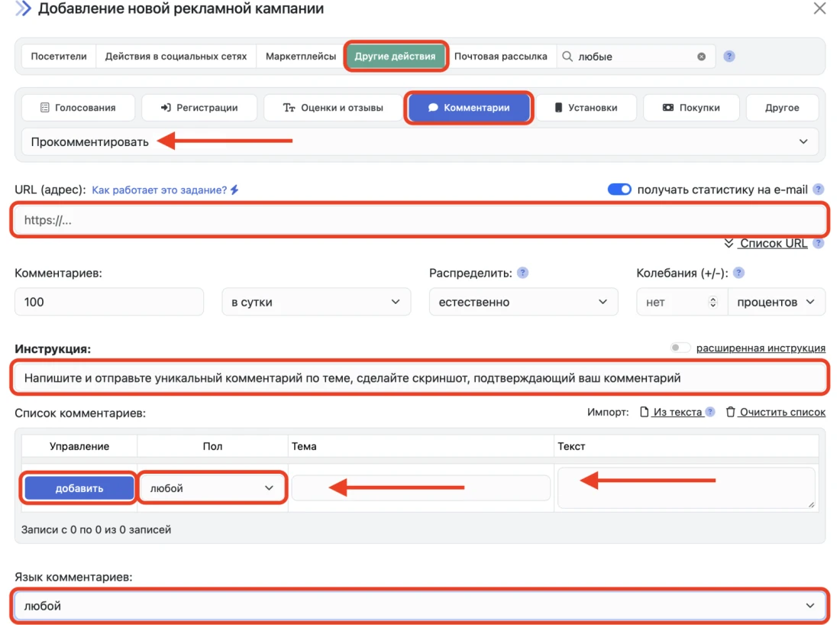Viewport: 840px width, 625px height.
Task: Enable the расширенная инструкция toggle
Action: point(680,348)
